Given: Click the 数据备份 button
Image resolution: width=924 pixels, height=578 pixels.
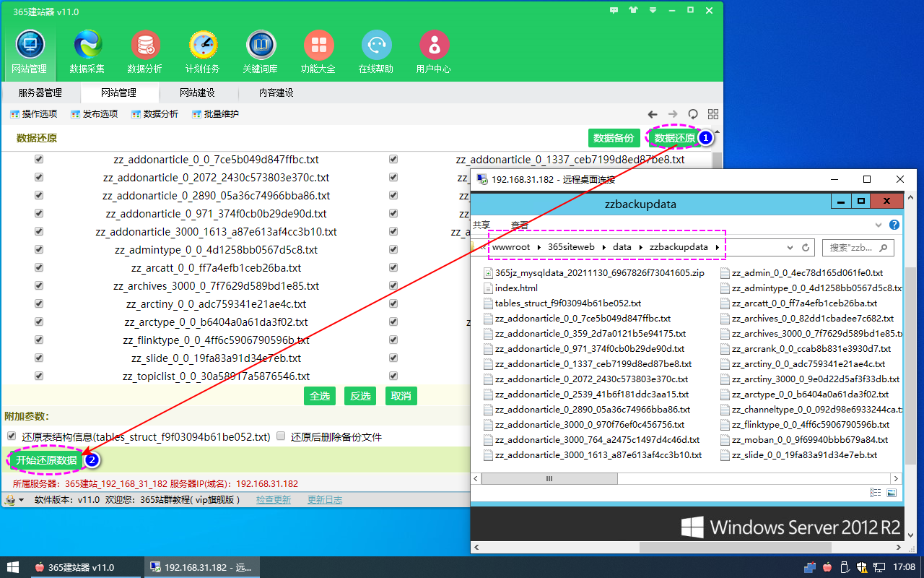Looking at the screenshot, I should click(x=614, y=138).
